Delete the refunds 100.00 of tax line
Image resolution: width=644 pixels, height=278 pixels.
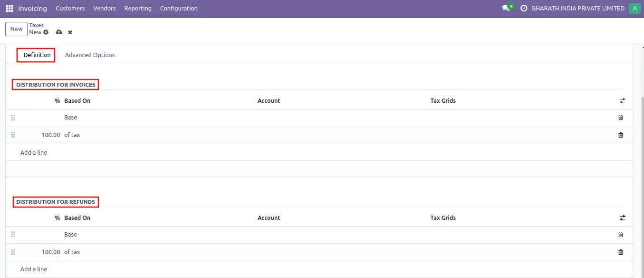[620, 252]
